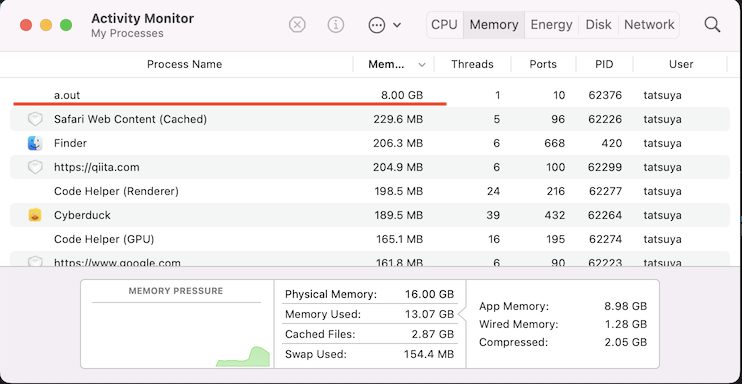Screen dimensions: 742x384
Task: Click the Safari Web Content shield icon
Action: coord(35,119)
